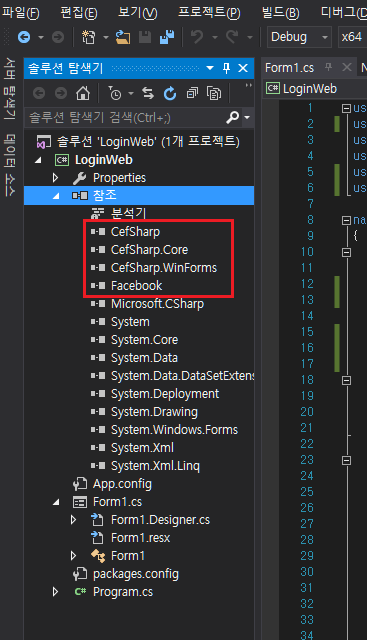
Task: Select the CefSharp reference
Action: 125,232
